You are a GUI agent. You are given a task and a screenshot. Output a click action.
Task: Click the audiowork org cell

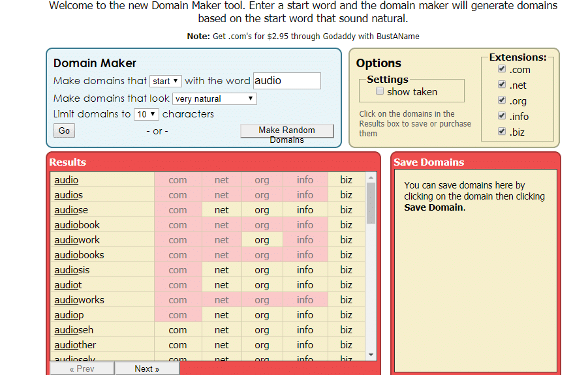[x=262, y=240]
